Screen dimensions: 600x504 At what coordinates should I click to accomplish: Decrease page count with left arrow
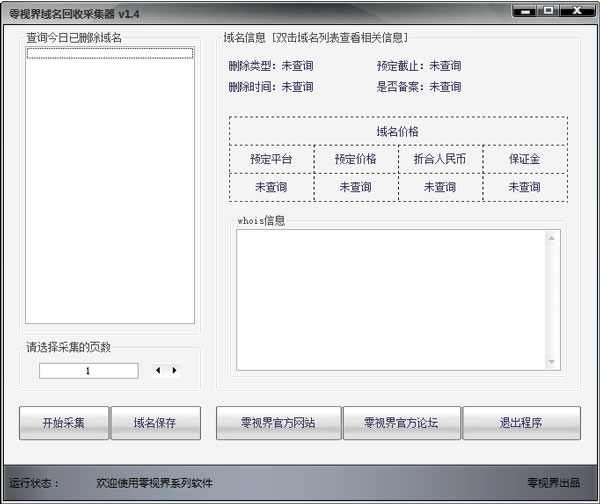pos(158,370)
